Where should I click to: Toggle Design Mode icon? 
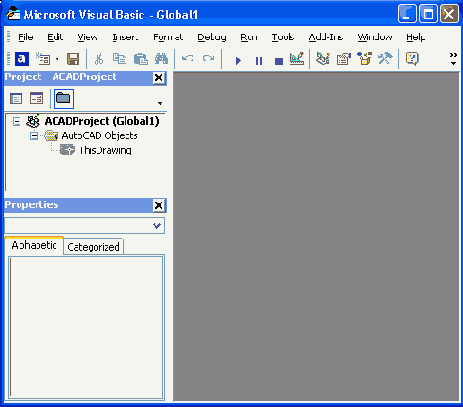(297, 59)
